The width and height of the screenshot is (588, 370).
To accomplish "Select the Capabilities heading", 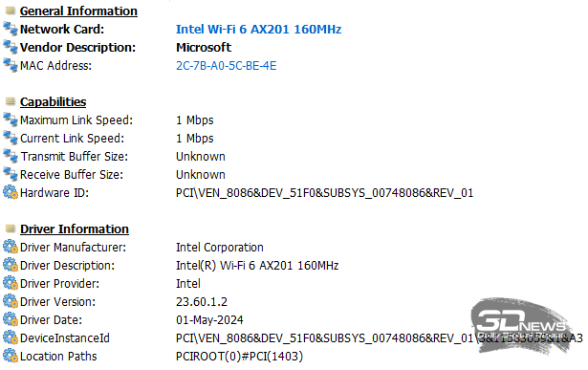I will click(53, 101).
